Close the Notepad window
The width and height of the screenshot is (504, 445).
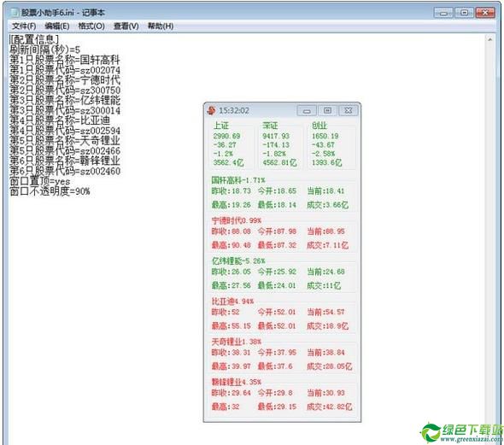(485, 13)
